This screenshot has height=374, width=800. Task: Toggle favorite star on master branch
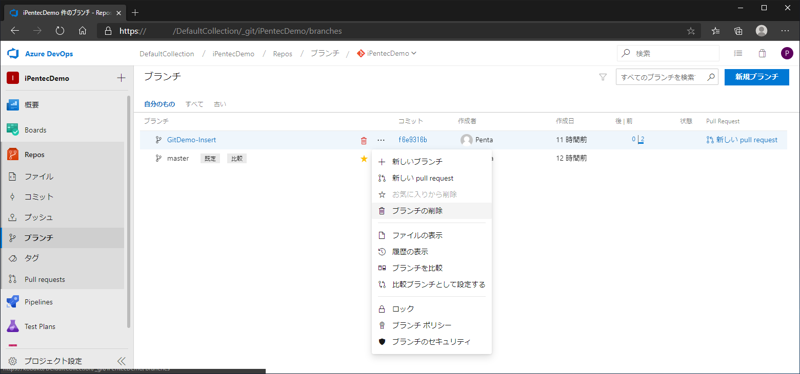364,159
